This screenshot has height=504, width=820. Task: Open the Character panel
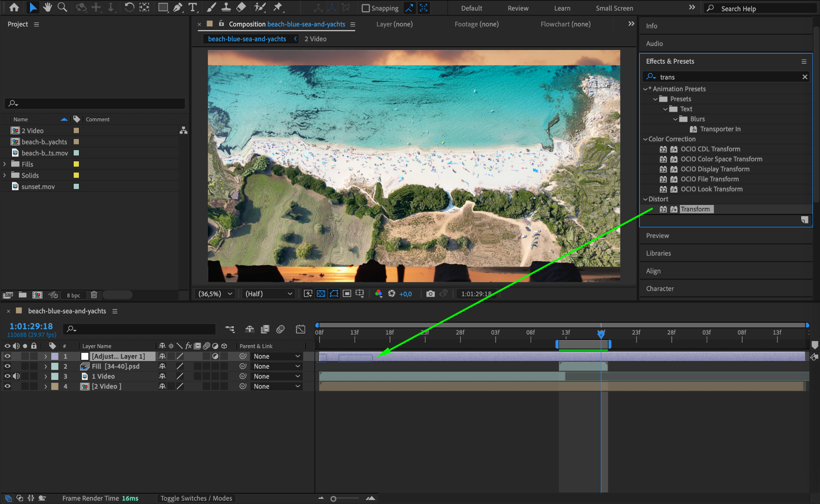(659, 289)
